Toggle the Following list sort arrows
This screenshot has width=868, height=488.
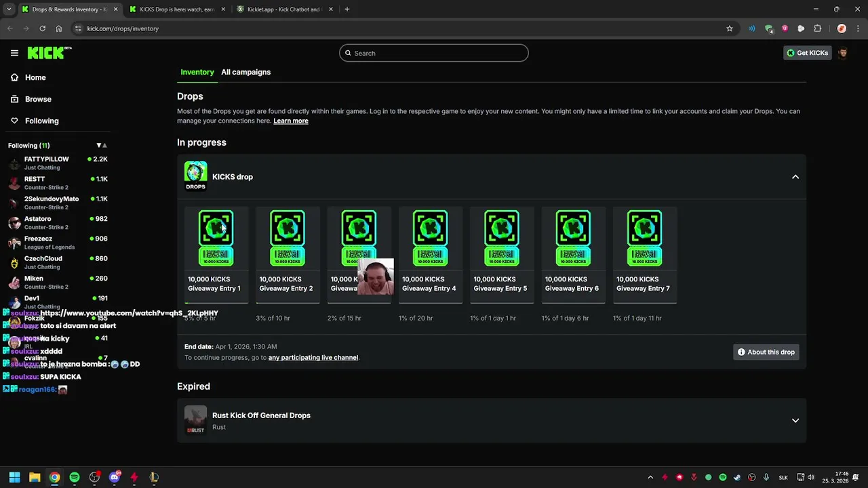[102, 146]
